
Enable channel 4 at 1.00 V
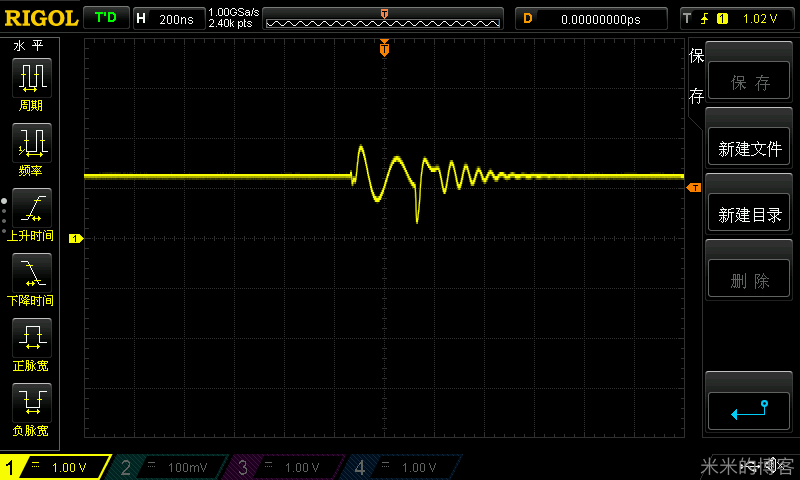click(x=402, y=467)
